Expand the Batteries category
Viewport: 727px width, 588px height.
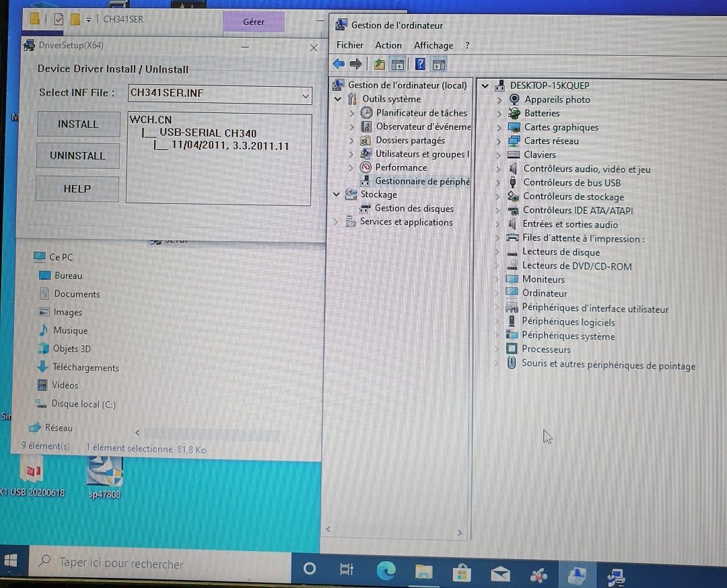(499, 114)
